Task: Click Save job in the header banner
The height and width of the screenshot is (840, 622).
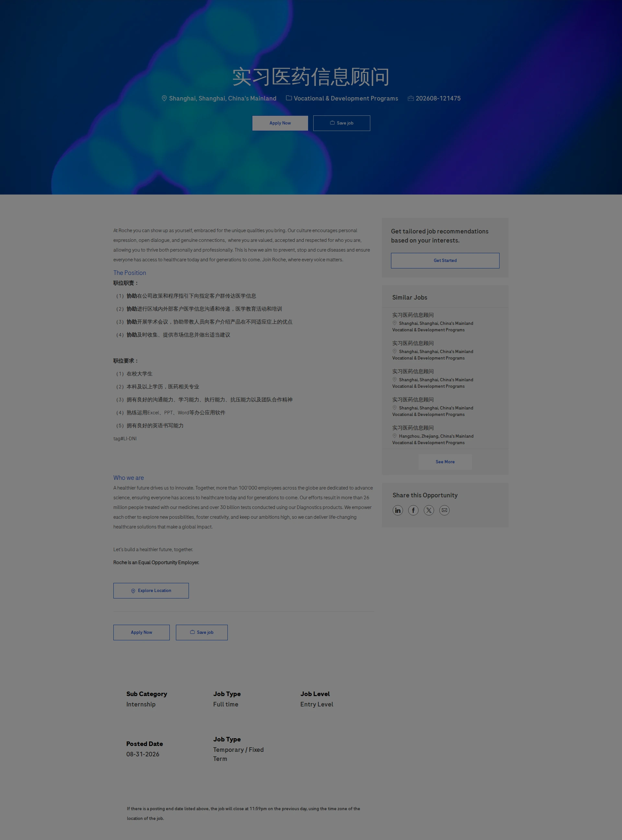Action: pyautogui.click(x=341, y=123)
